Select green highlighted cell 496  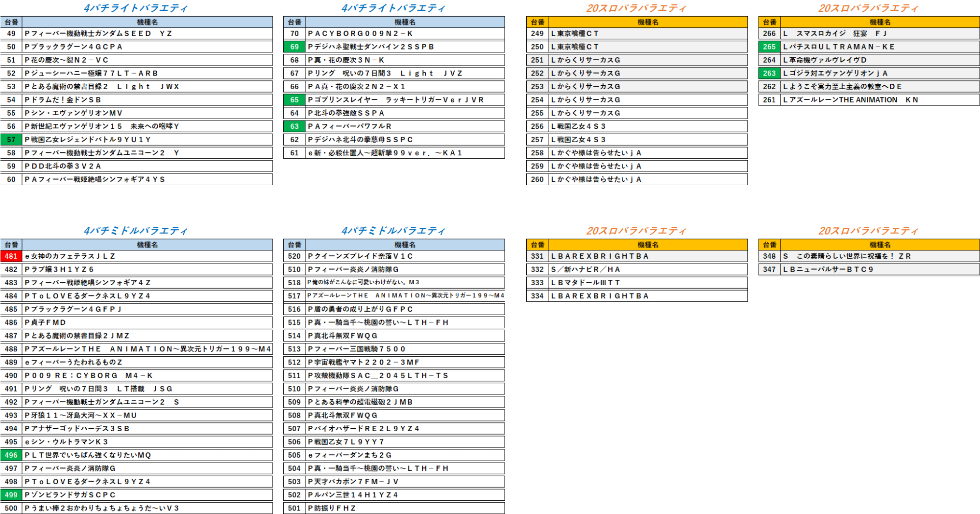tap(11, 455)
